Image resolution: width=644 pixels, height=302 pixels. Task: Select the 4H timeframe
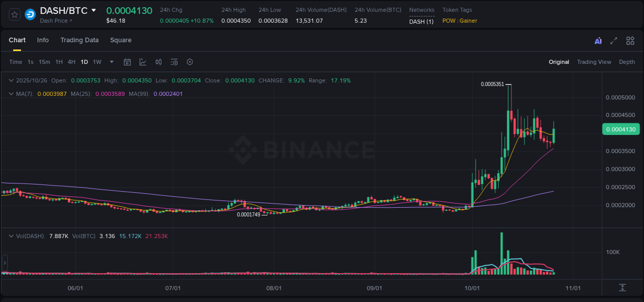coord(71,62)
